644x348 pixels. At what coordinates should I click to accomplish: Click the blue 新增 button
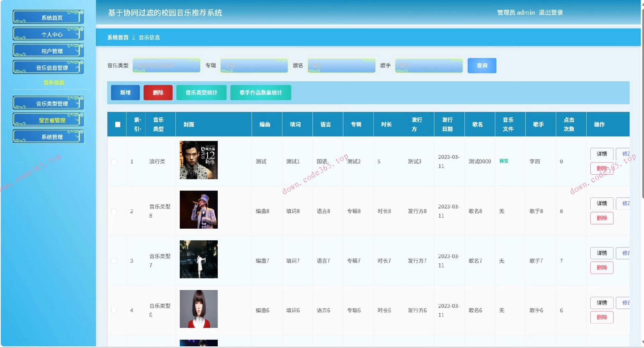click(125, 93)
